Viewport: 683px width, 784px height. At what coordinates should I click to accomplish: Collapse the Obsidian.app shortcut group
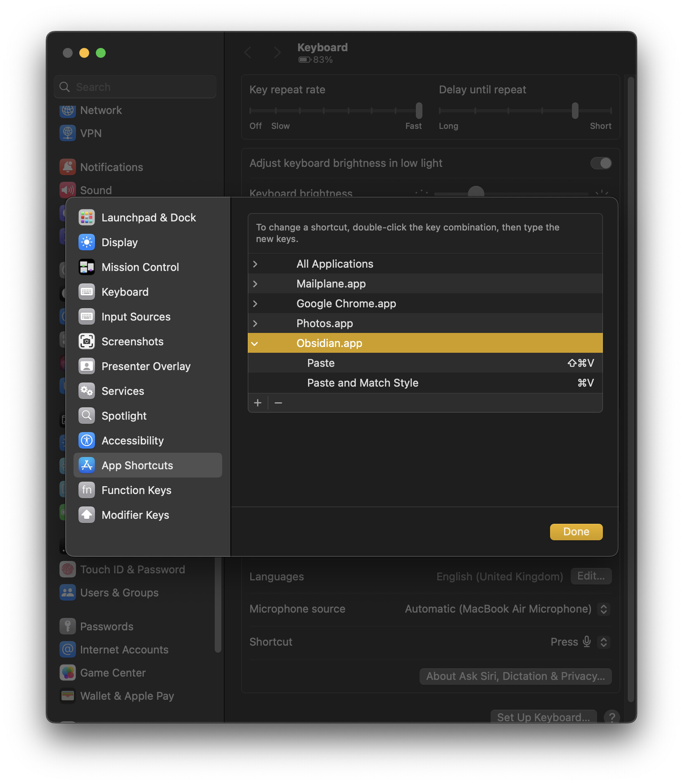tap(256, 343)
